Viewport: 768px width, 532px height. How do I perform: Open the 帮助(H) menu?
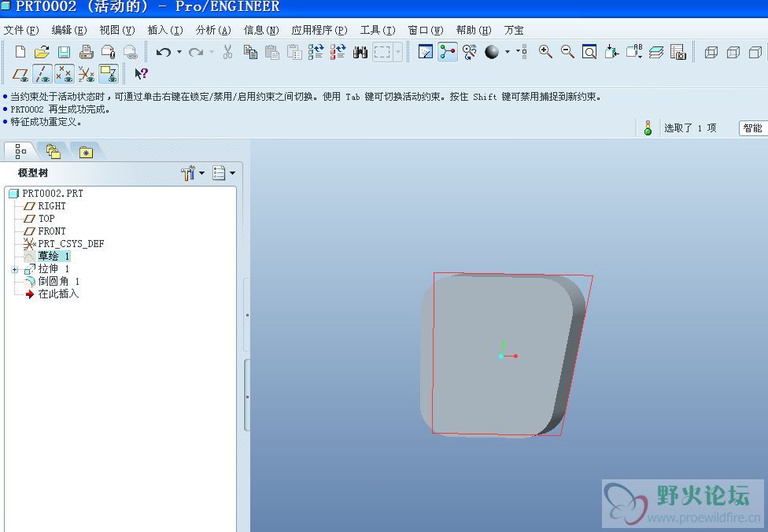[x=474, y=31]
